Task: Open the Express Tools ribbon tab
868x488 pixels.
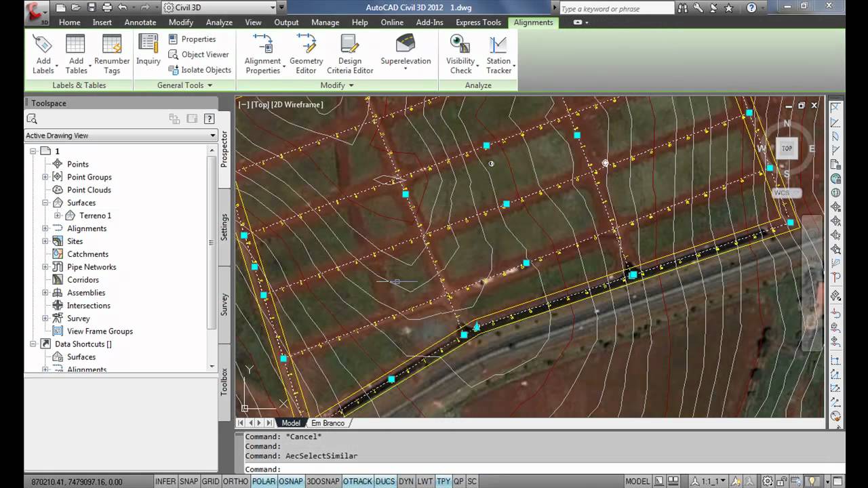Action: pyautogui.click(x=479, y=22)
